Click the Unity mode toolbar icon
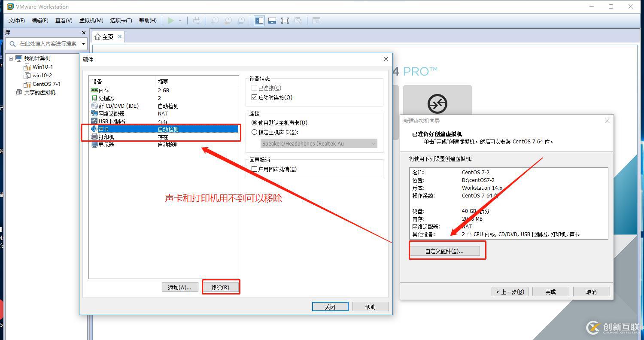 [298, 21]
